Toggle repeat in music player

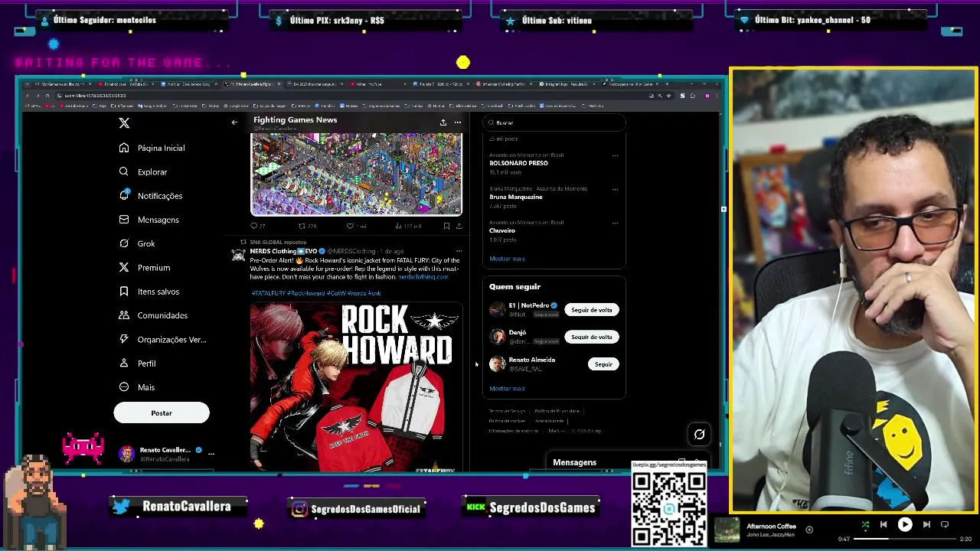point(945,525)
